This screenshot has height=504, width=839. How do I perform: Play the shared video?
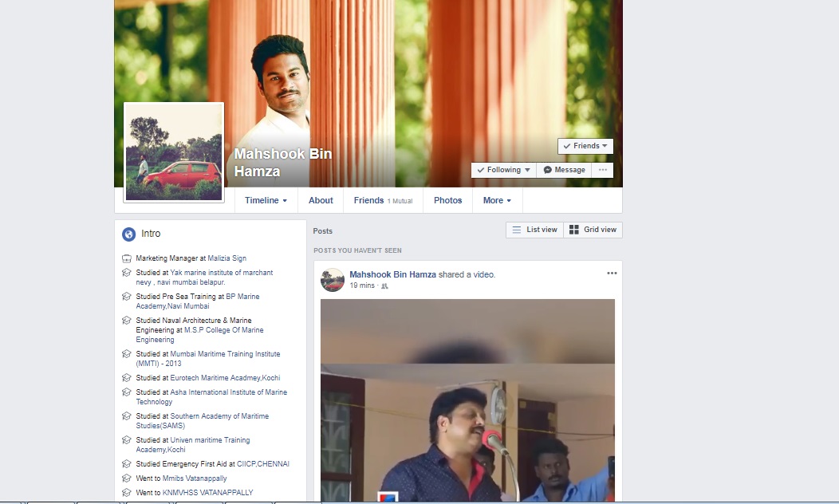[467, 400]
